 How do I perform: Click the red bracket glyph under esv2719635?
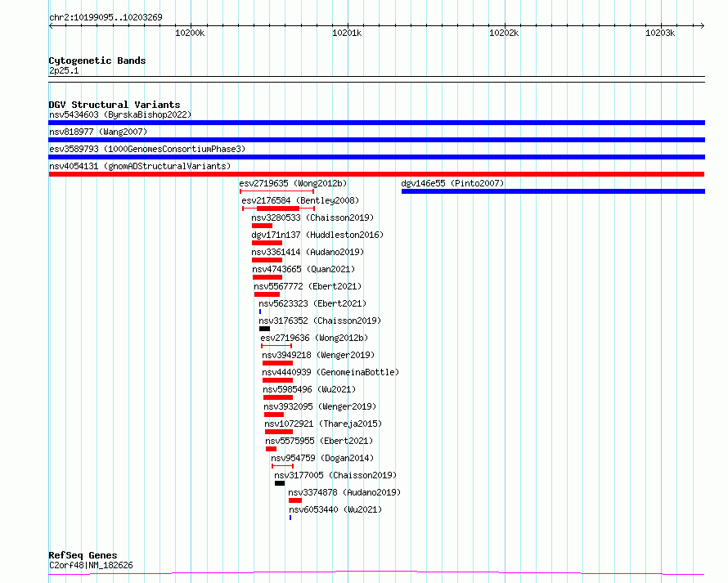tap(277, 191)
